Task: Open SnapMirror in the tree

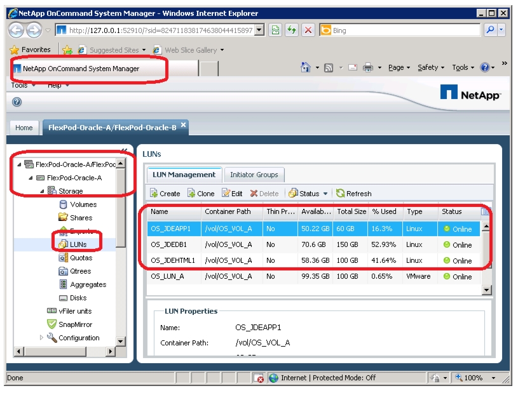Action: pyautogui.click(x=69, y=324)
